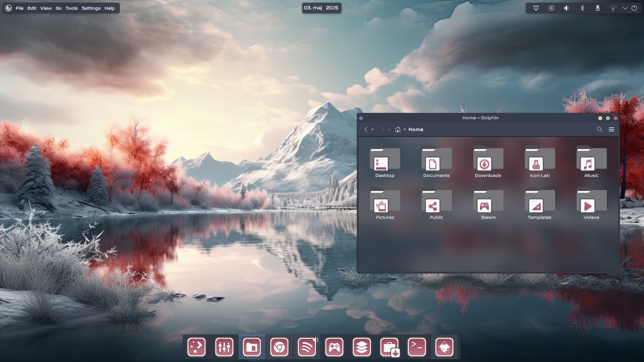This screenshot has height=362, width=644.
Task: Open Dolphin search
Action: coord(599,129)
